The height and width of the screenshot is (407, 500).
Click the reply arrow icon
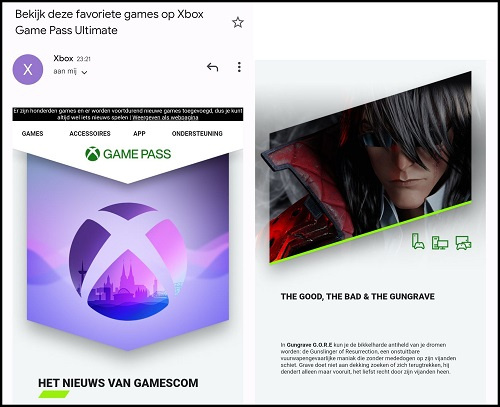(x=212, y=67)
